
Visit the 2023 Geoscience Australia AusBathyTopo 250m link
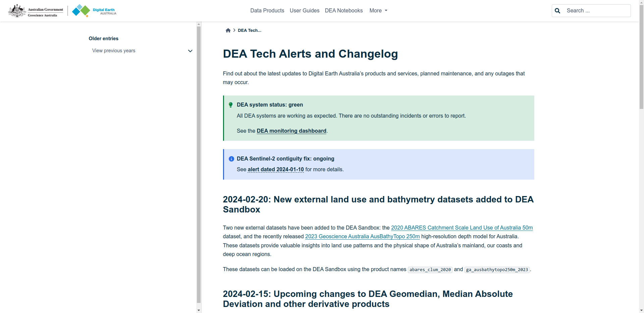coord(362,237)
